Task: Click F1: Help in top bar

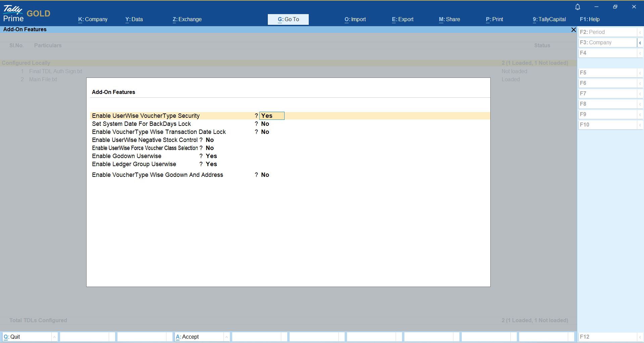Action: 589,19
